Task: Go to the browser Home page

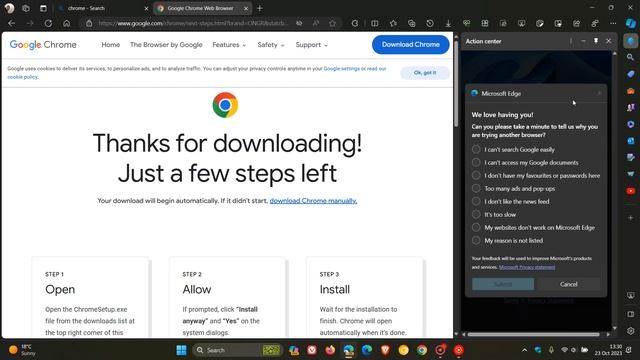Action: click(67, 23)
